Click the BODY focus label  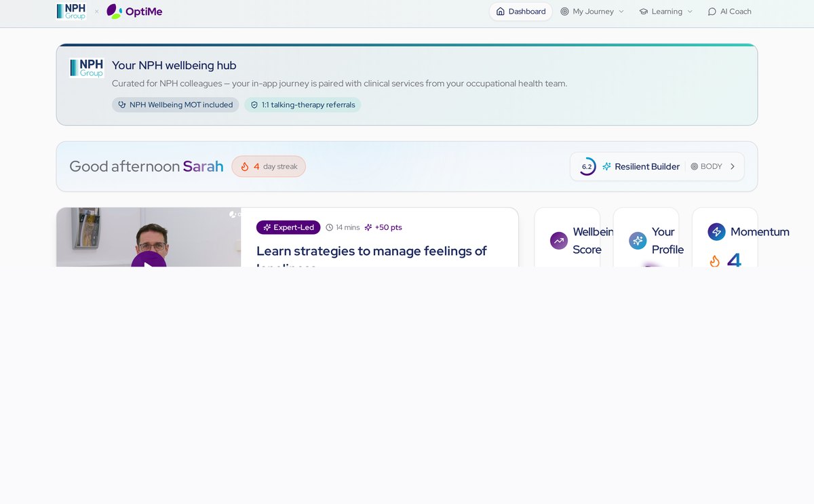tap(711, 166)
